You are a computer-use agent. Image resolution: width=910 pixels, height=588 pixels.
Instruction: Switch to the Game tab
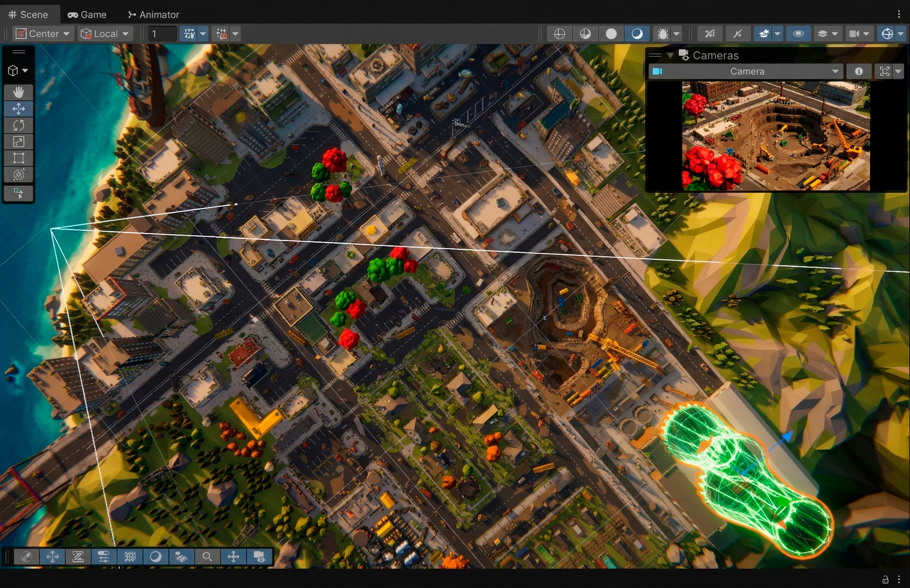(x=87, y=14)
